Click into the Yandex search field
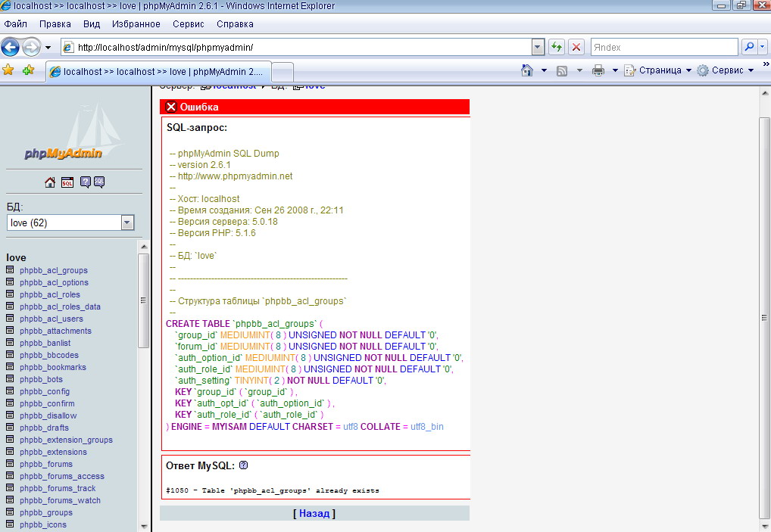This screenshot has height=532, width=771. (x=663, y=47)
